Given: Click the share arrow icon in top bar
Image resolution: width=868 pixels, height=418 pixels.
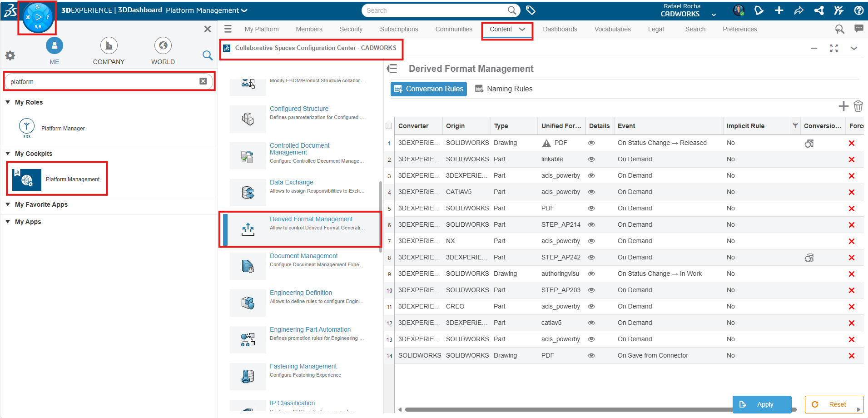Looking at the screenshot, I should 799,10.
